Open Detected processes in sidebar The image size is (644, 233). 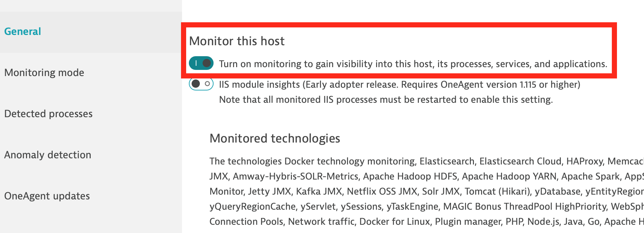coord(48,114)
